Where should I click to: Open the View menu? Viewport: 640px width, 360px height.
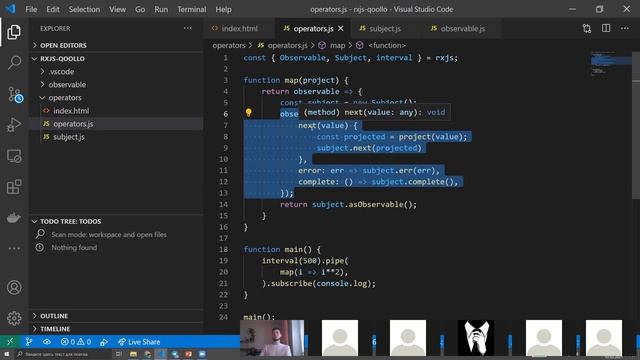coord(117,9)
